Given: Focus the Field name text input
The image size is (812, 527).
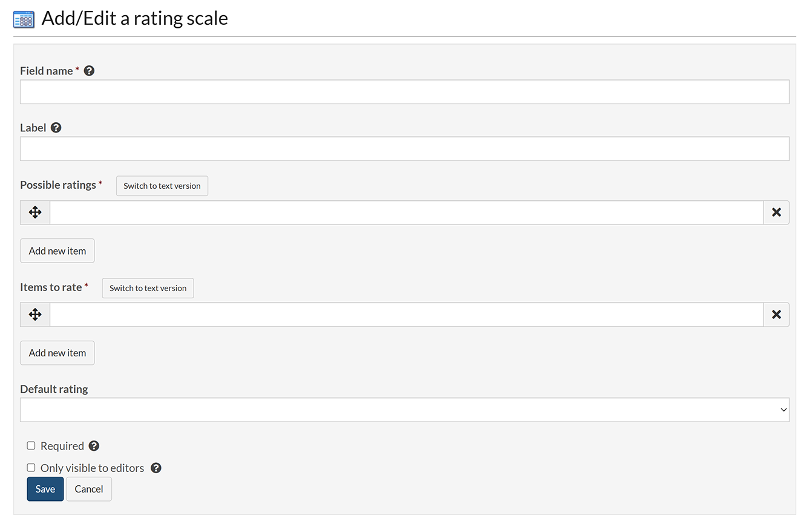Looking at the screenshot, I should point(404,92).
